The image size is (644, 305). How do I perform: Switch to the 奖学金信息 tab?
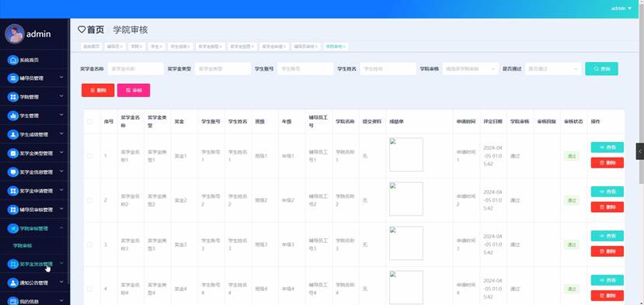click(242, 47)
